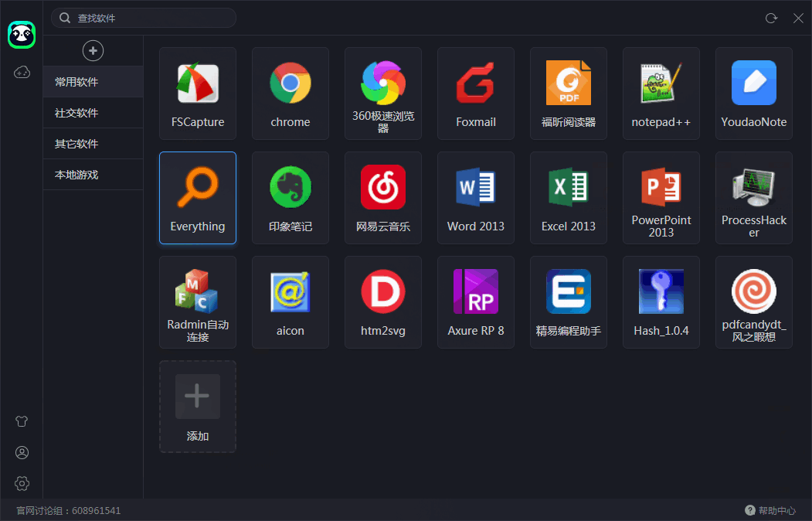Launch the 精易编程助手 tile
This screenshot has width=812, height=521.
pos(568,302)
